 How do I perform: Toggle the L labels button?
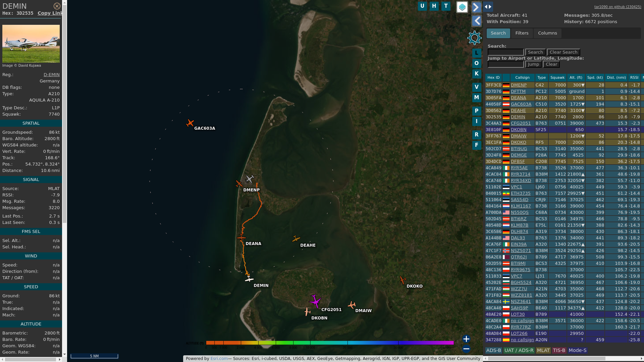click(x=477, y=53)
